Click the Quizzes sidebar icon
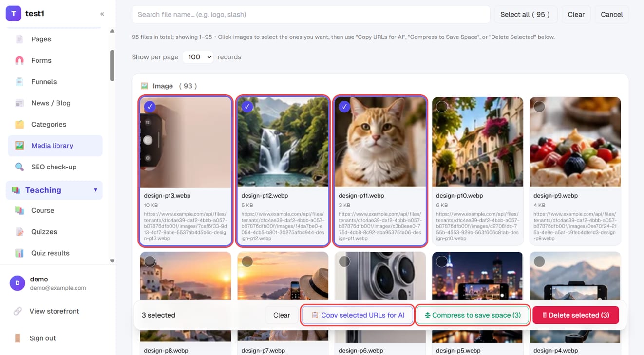Viewport: 644px width, 355px height. 19,232
